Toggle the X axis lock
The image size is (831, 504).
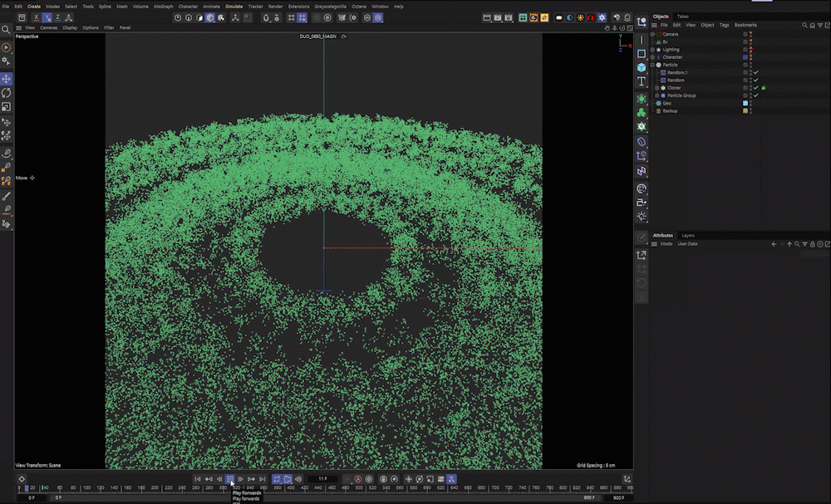point(37,17)
